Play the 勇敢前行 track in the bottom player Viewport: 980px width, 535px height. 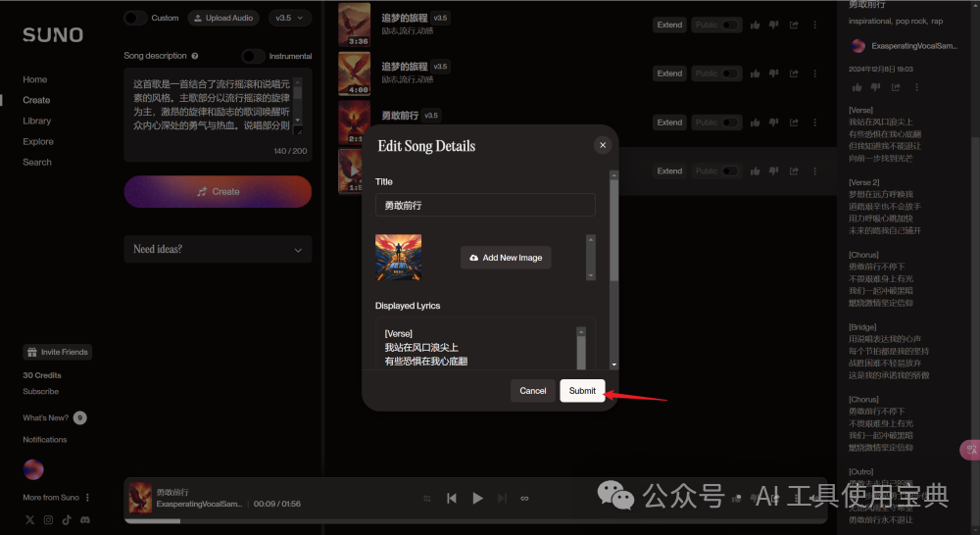tap(477, 498)
